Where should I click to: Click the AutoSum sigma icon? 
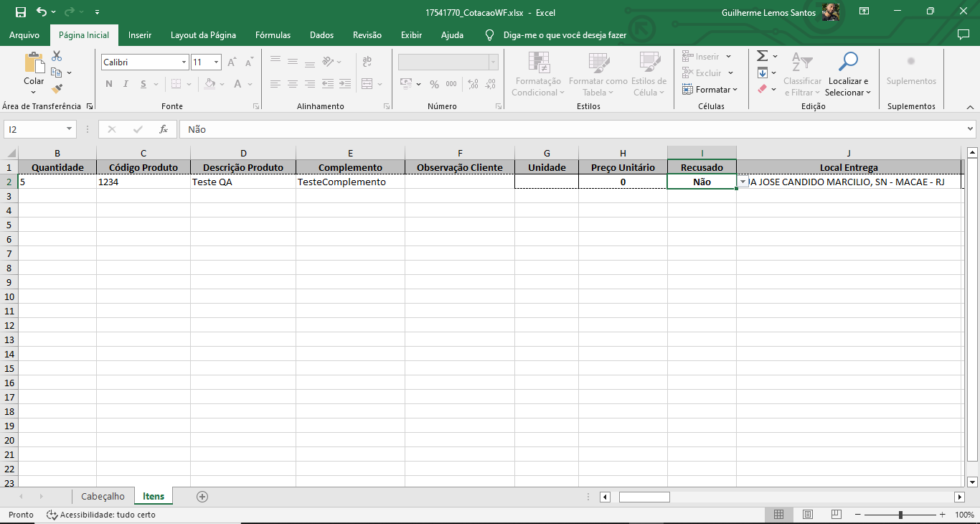pyautogui.click(x=763, y=56)
